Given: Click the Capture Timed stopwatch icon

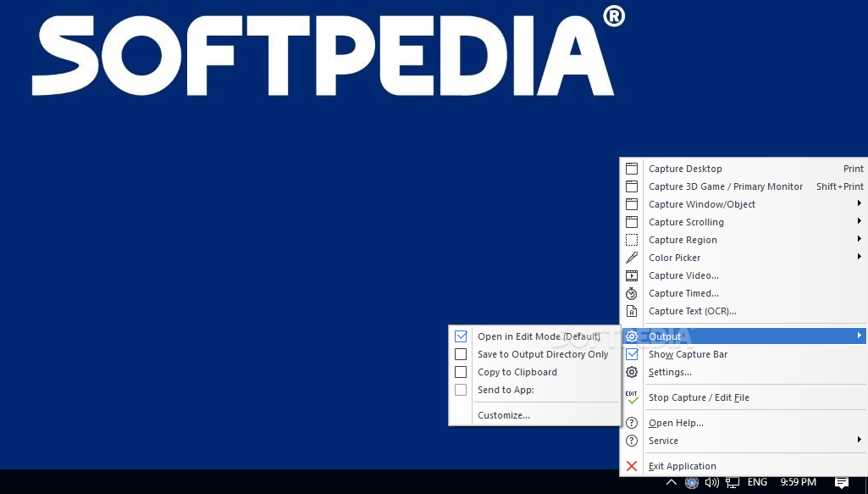Looking at the screenshot, I should [x=631, y=293].
